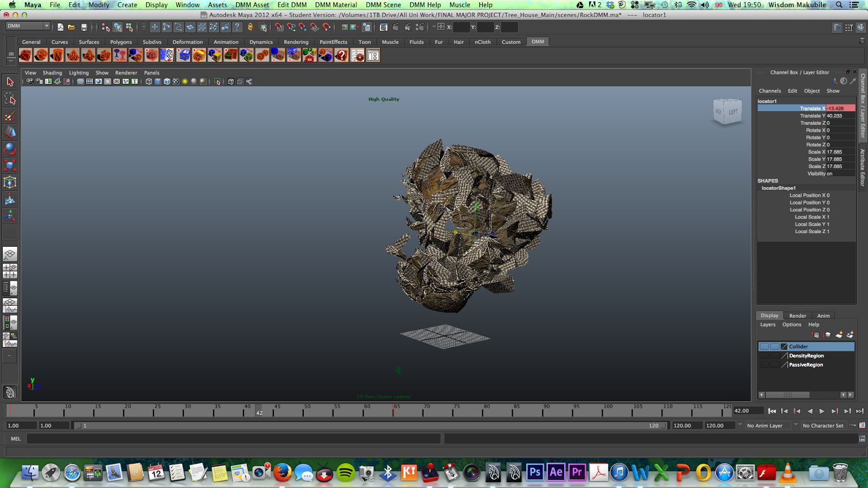Image resolution: width=868 pixels, height=488 pixels.
Task: Click the Save scene icon
Action: [x=84, y=27]
